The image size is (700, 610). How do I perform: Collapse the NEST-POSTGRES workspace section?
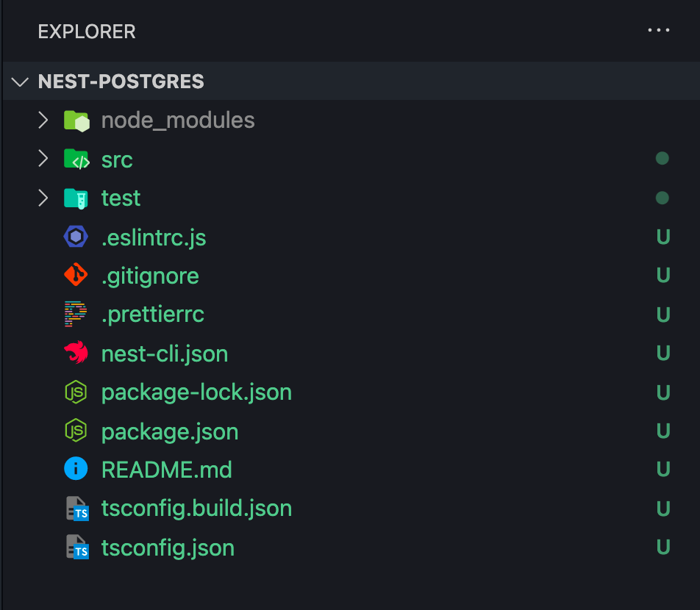(19, 82)
